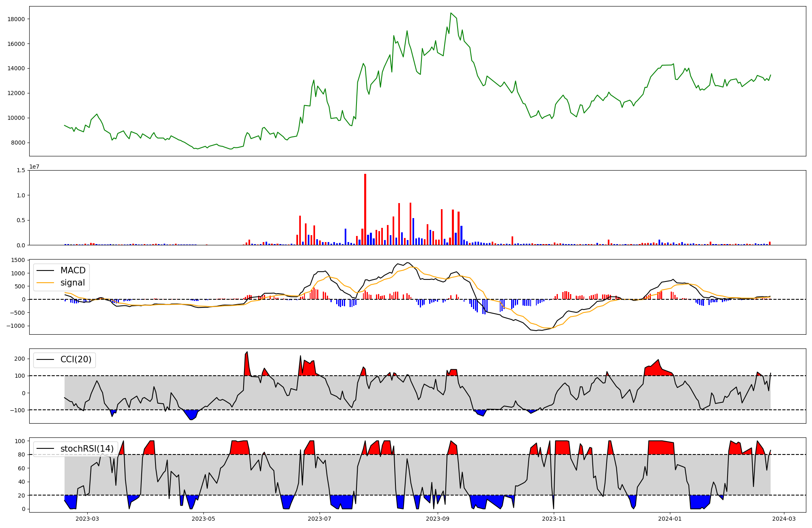812x528 pixels.
Task: Click the tallest blue volume bar
Action: coord(413,232)
